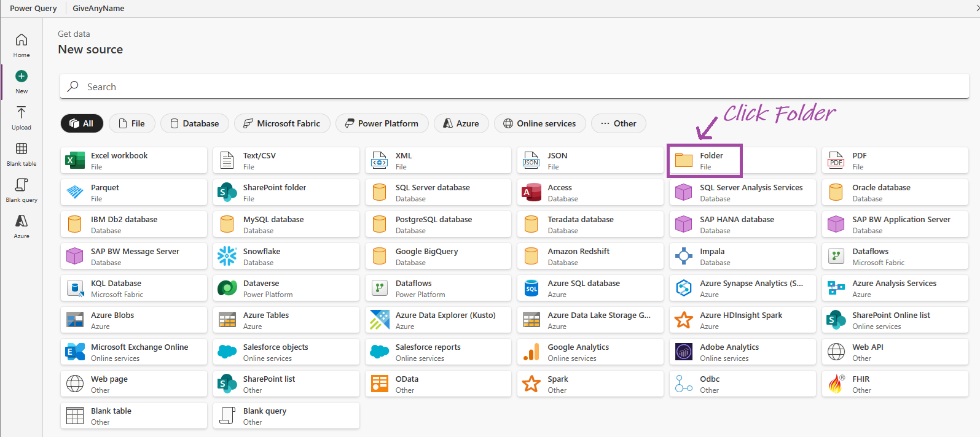This screenshot has height=437, width=980.
Task: Select the Parquet connector icon
Action: coord(75,193)
